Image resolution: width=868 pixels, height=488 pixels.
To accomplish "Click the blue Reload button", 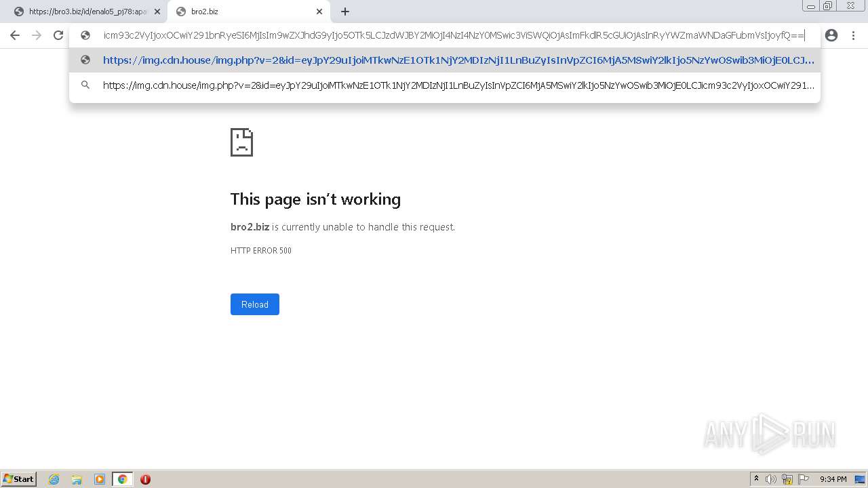I will point(255,304).
